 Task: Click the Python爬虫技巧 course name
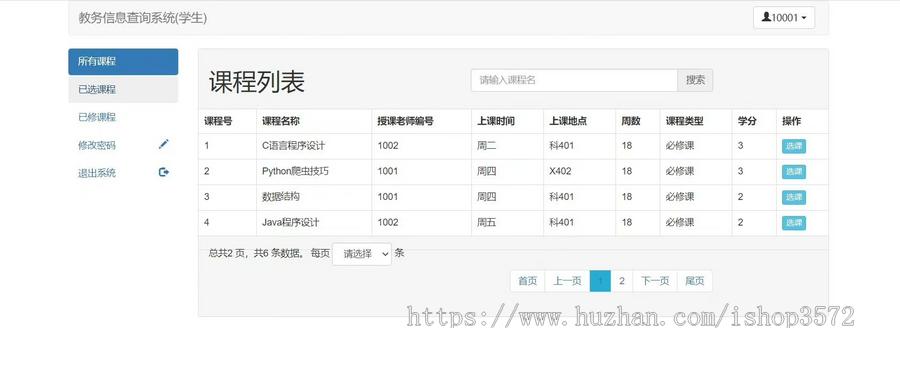[x=296, y=171]
